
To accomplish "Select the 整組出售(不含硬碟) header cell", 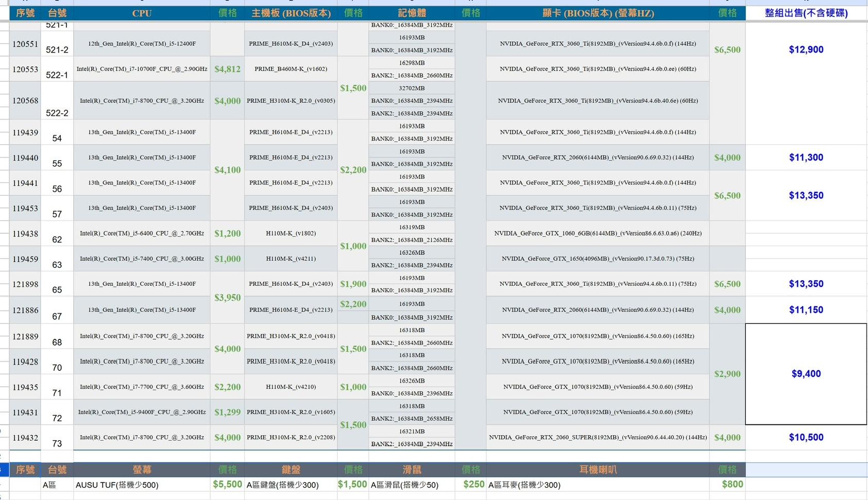I will pos(806,13).
